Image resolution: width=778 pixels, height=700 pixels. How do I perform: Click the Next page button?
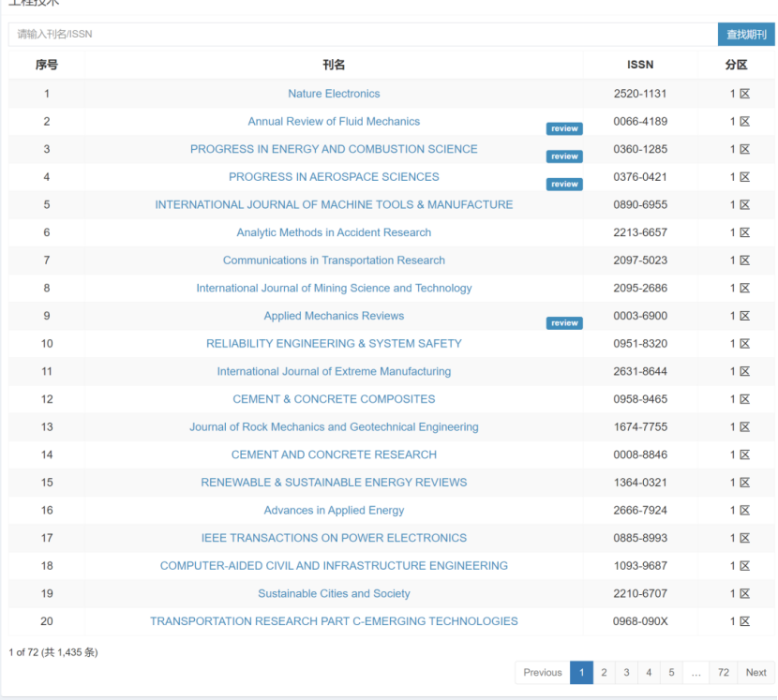click(x=756, y=673)
